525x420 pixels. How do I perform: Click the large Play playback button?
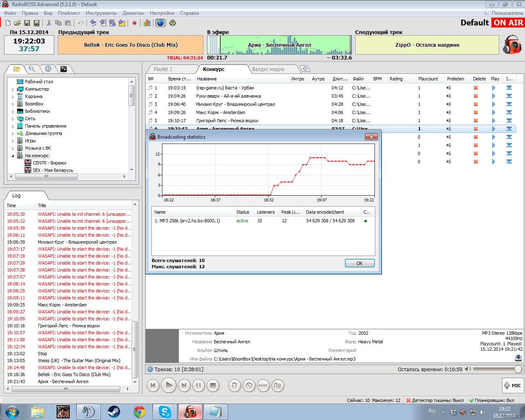point(168,386)
